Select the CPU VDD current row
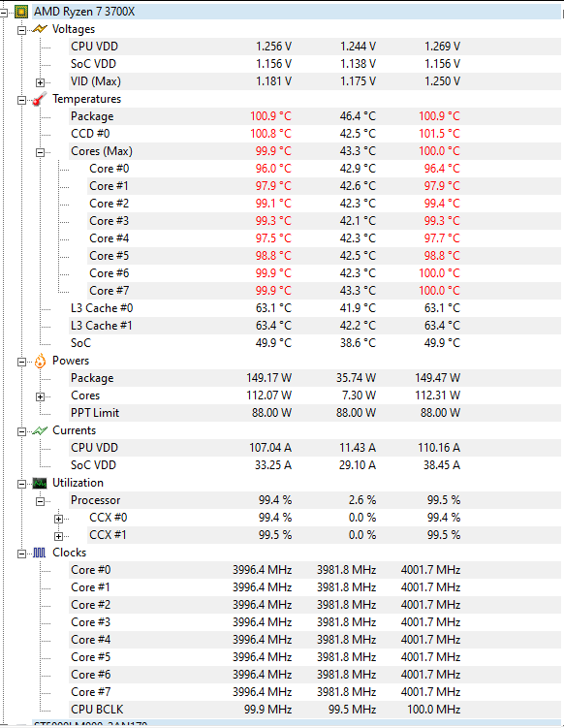564x728 pixels. point(315,448)
